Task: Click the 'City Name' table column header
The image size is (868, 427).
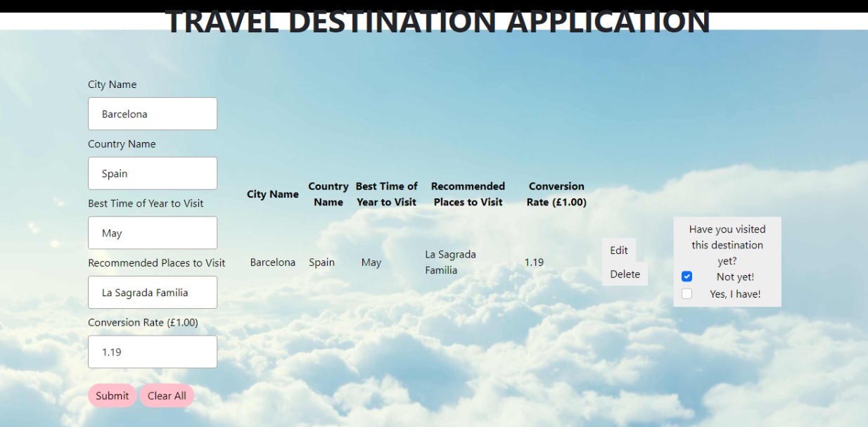Action: (x=273, y=193)
